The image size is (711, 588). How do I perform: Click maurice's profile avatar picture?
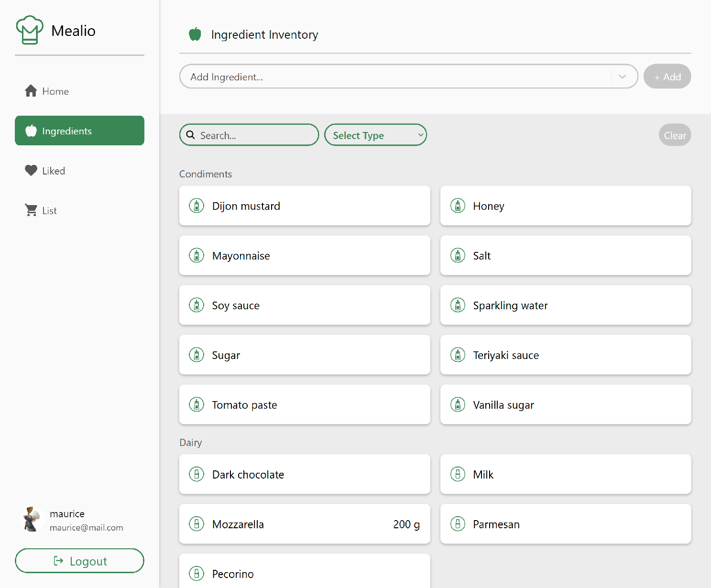pos(32,520)
